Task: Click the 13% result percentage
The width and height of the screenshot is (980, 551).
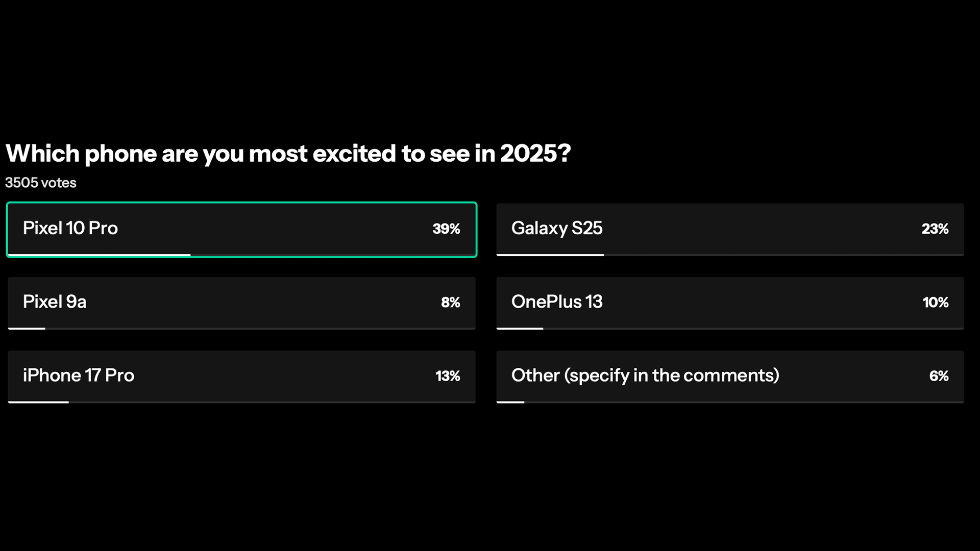Action: (448, 376)
